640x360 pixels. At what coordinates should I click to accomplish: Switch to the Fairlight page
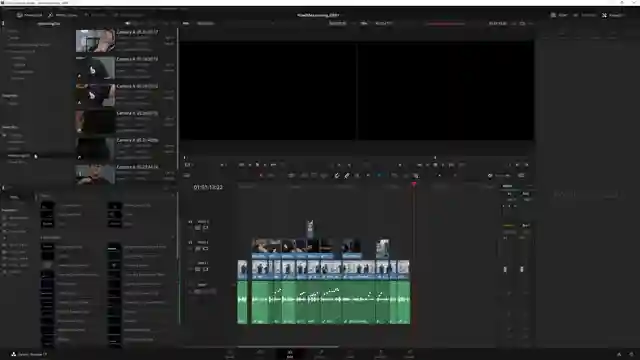click(x=380, y=354)
